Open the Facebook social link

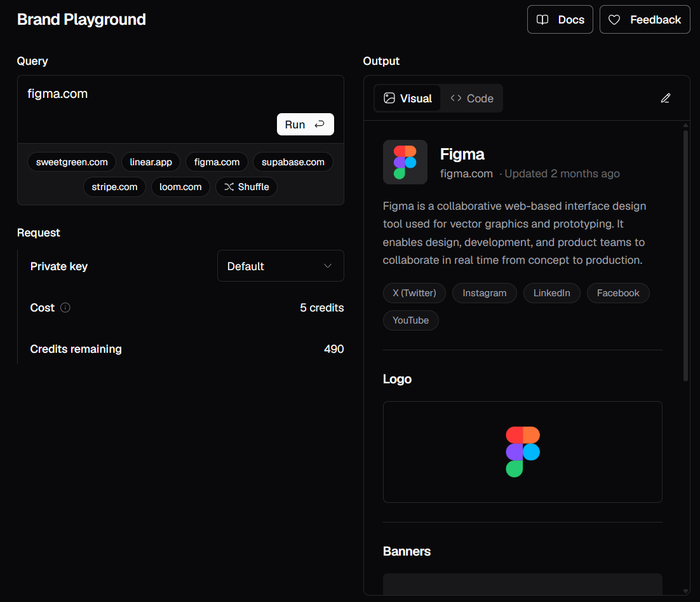618,293
